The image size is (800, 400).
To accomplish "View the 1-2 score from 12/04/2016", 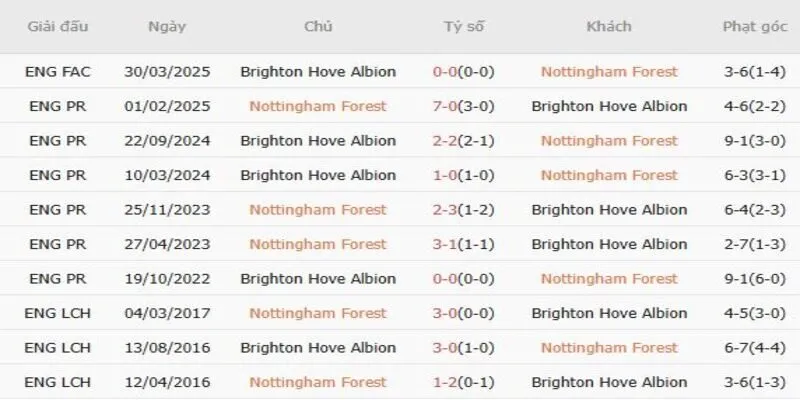I will [x=464, y=382].
